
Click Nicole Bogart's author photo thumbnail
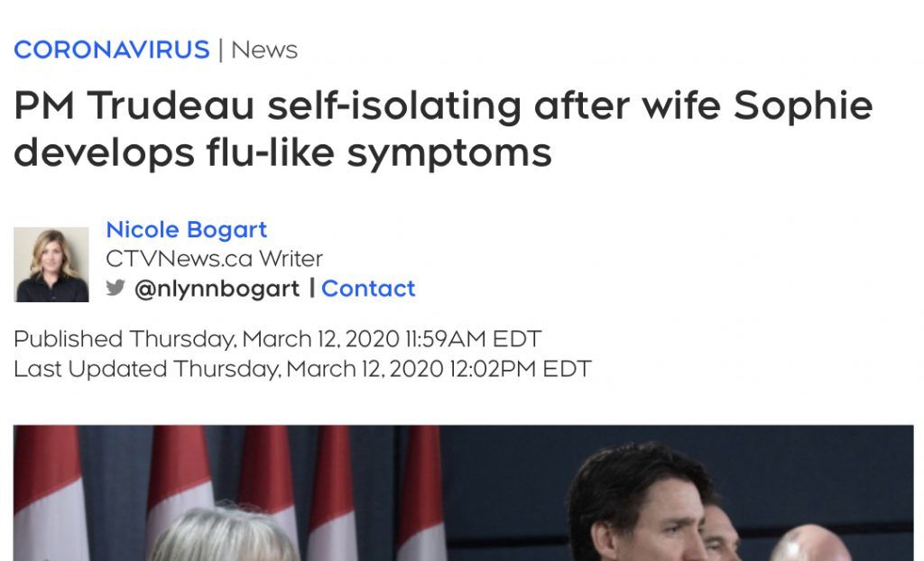51,264
